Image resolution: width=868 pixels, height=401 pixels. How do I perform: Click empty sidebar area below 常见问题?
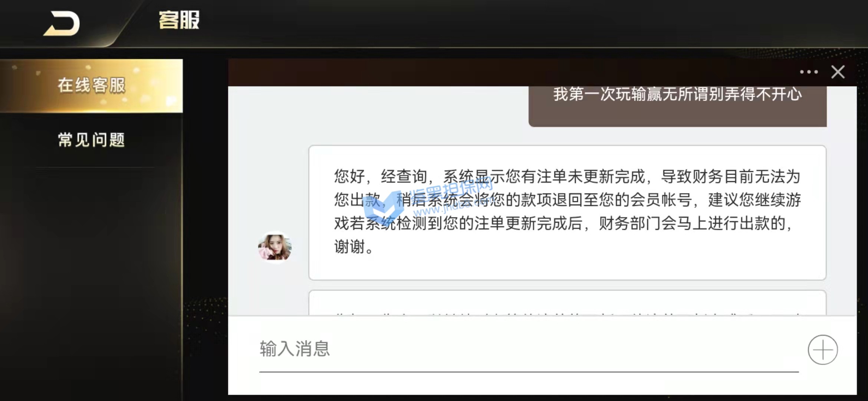click(x=91, y=282)
